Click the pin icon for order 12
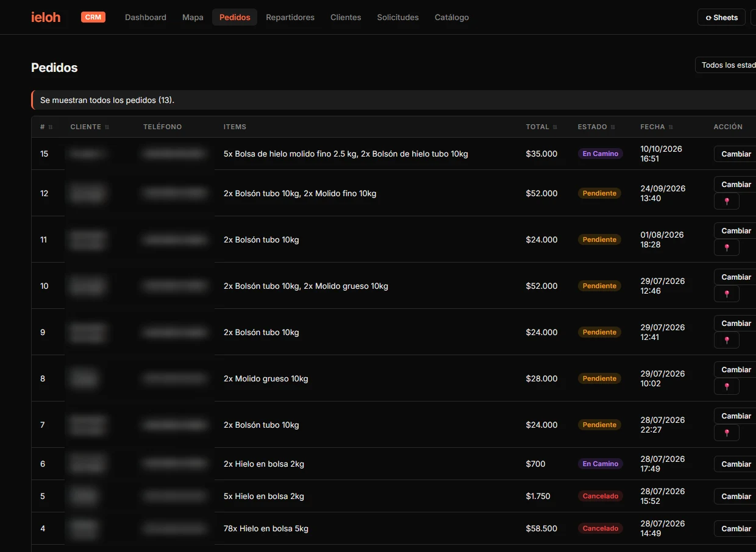 [x=727, y=202]
